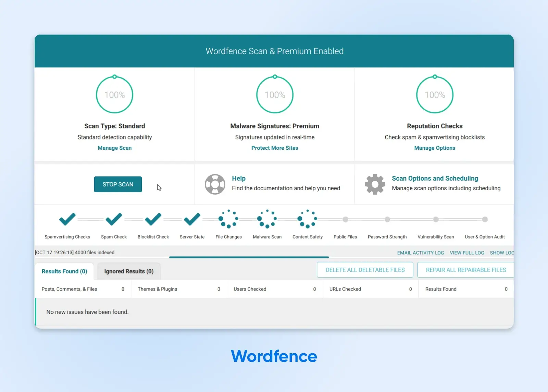This screenshot has height=392, width=548.
Task: Click the 'Users Checked' count cell
Action: coord(275,289)
